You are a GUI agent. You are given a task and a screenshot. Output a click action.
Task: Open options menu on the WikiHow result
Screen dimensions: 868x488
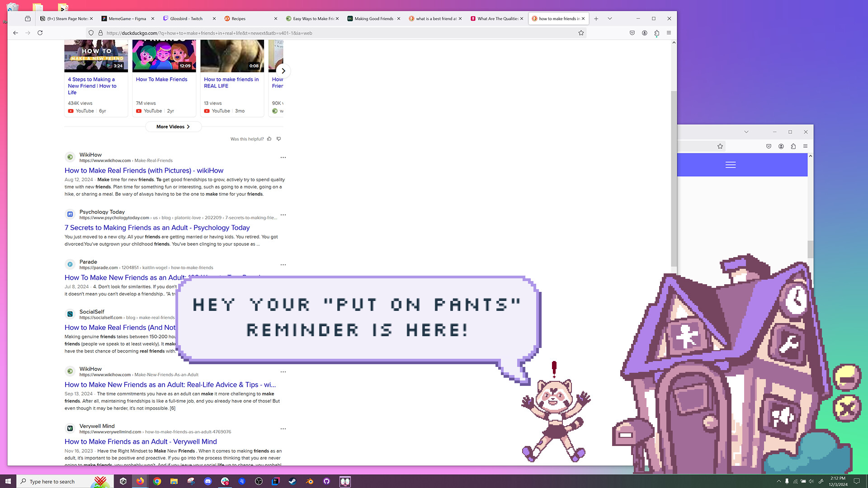click(x=283, y=157)
